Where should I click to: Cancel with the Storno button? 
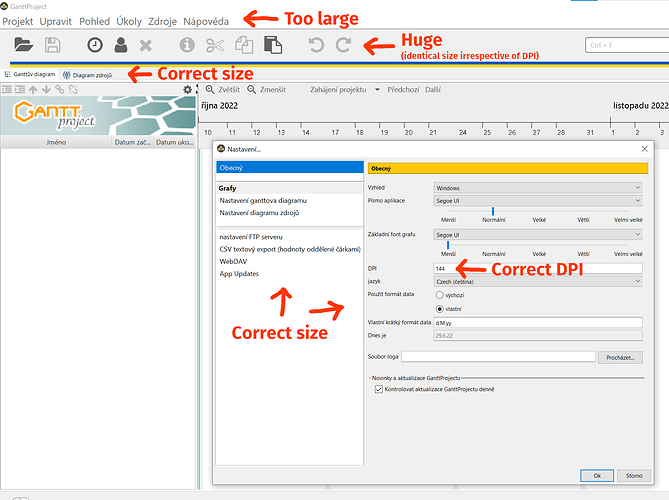tap(634, 476)
